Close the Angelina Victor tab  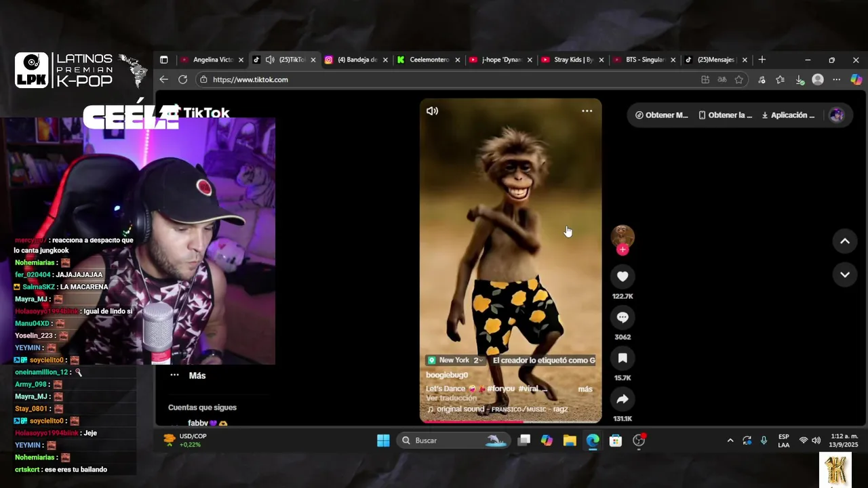(241, 60)
